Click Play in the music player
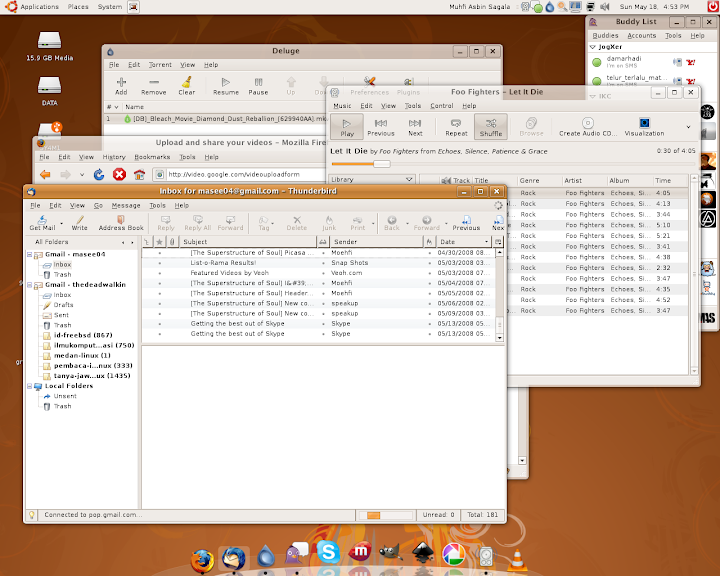Screen dimensions: 720x576 click(347, 127)
